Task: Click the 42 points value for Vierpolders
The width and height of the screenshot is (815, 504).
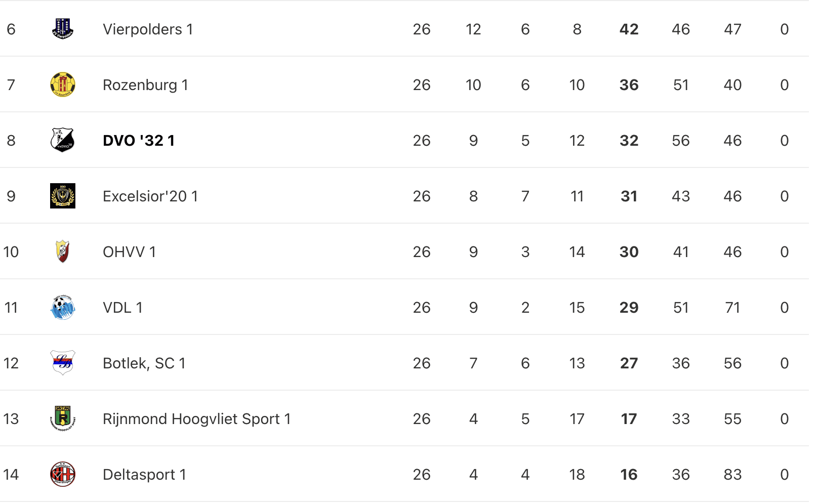Action: pyautogui.click(x=629, y=29)
